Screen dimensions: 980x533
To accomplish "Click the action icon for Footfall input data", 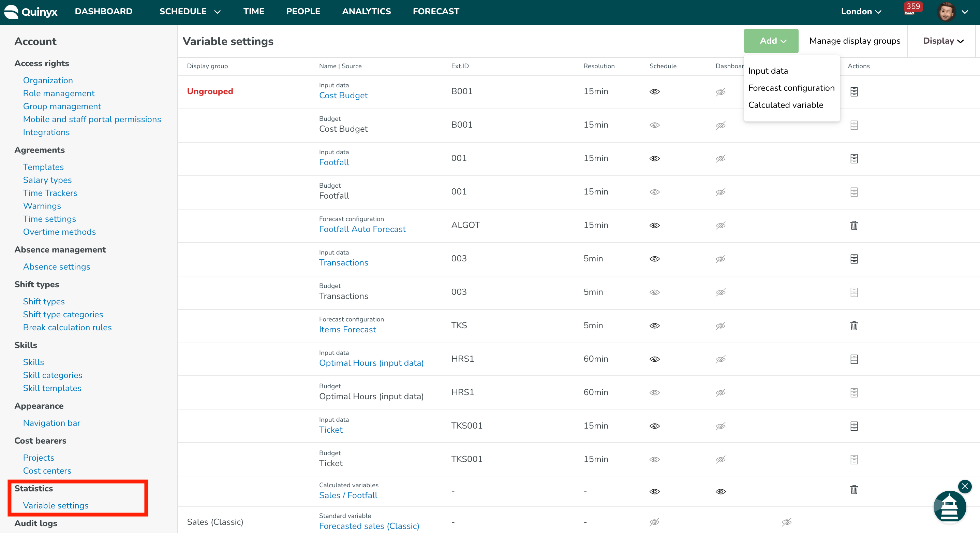I will (854, 159).
